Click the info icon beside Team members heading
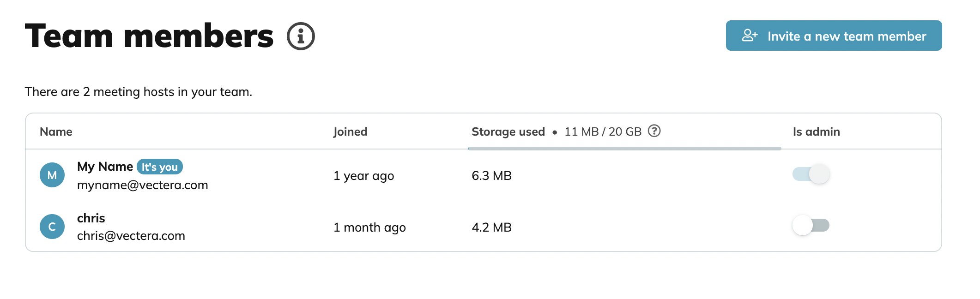This screenshot has width=980, height=299. coord(301,36)
